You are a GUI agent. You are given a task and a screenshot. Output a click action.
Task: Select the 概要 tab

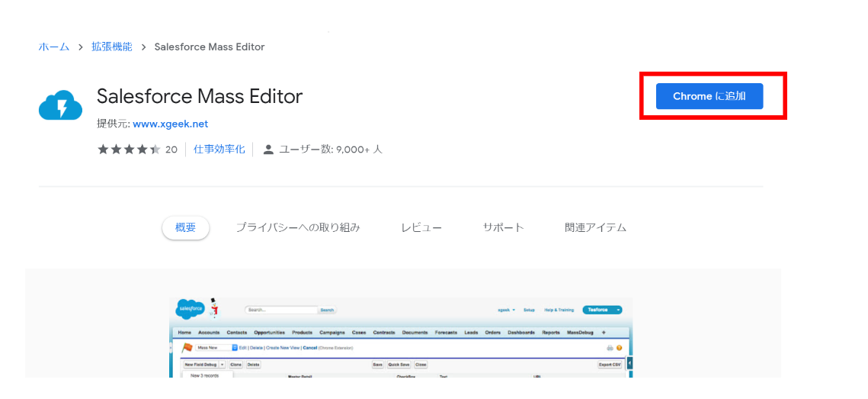click(185, 228)
